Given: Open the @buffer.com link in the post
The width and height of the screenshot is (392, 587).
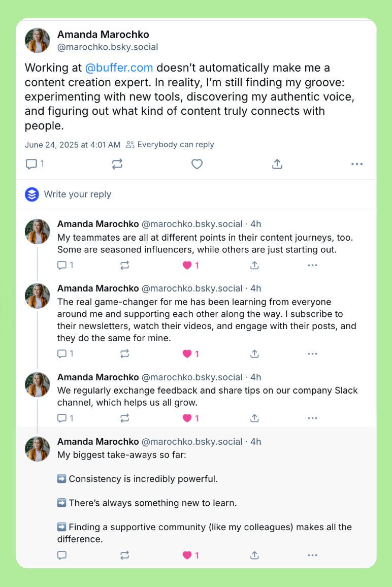Looking at the screenshot, I should point(119,68).
